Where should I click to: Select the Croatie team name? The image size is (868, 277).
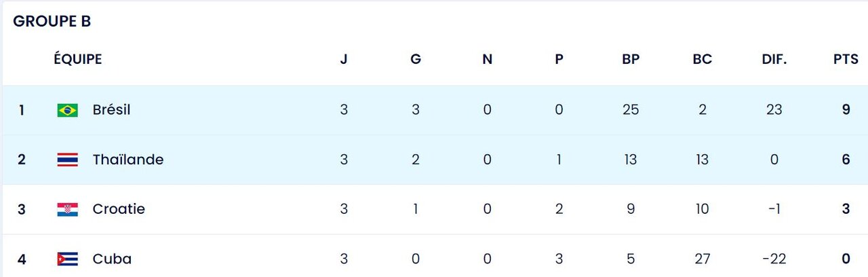[x=119, y=209]
